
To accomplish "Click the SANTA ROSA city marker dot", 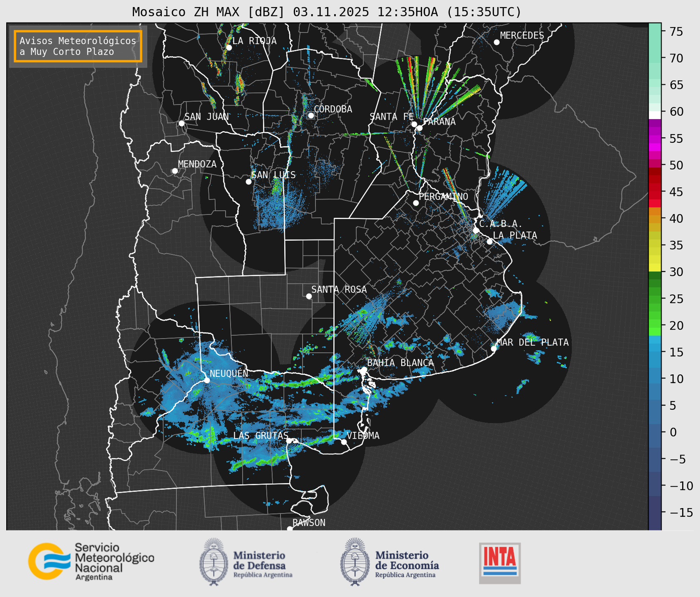I will [x=309, y=296].
